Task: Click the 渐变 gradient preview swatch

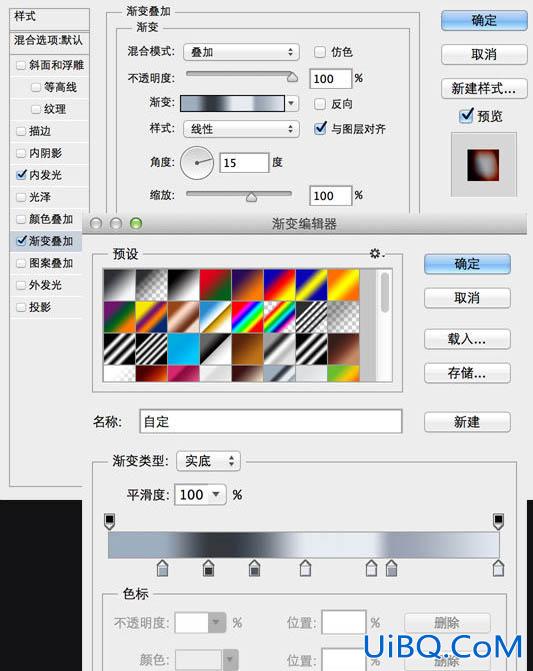Action: (232, 103)
